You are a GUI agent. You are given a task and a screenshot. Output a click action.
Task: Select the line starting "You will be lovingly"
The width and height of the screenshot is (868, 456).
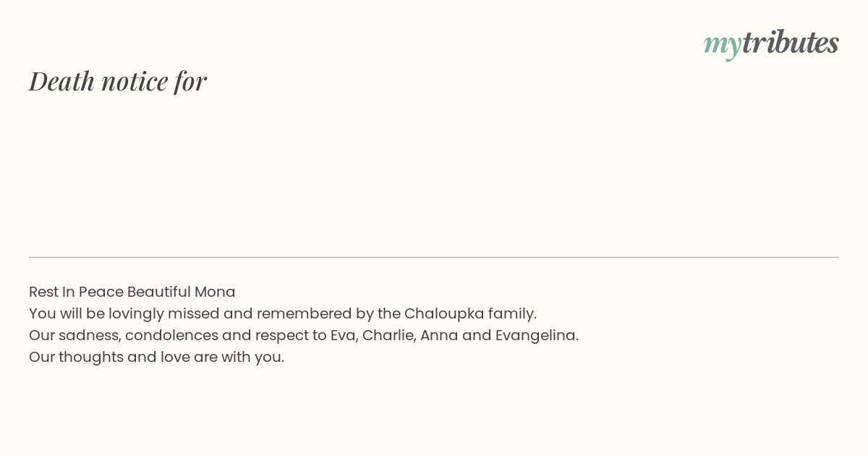(283, 314)
